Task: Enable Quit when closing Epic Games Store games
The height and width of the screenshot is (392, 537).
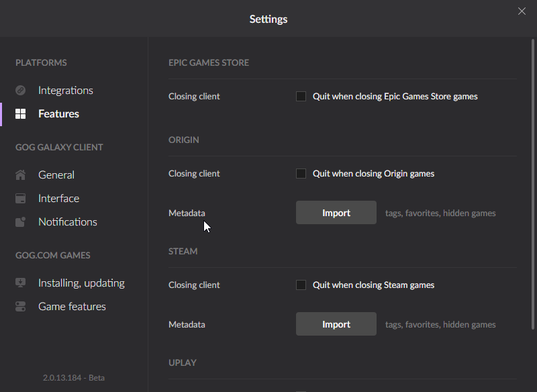Action: 301,97
